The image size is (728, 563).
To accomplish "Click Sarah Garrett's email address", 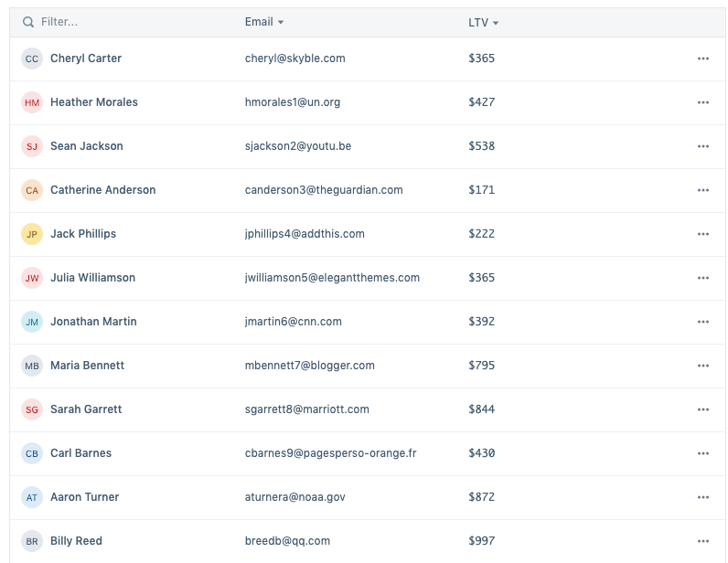I will coord(306,409).
